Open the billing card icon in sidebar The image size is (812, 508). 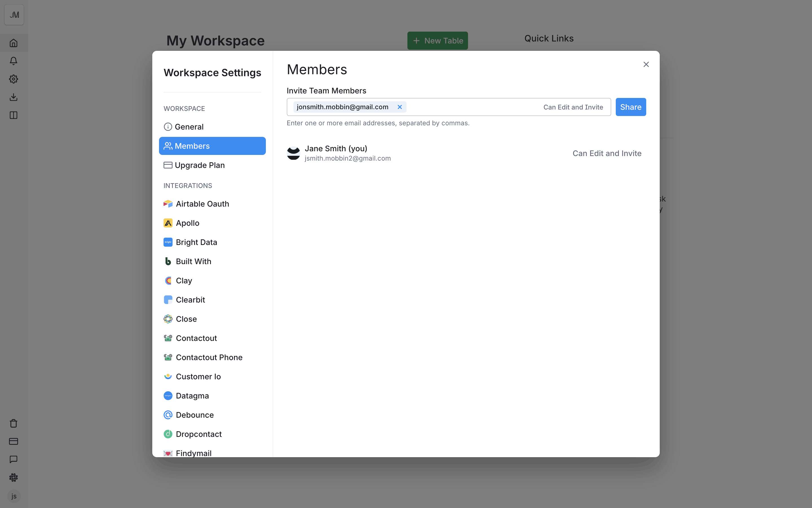pyautogui.click(x=14, y=441)
